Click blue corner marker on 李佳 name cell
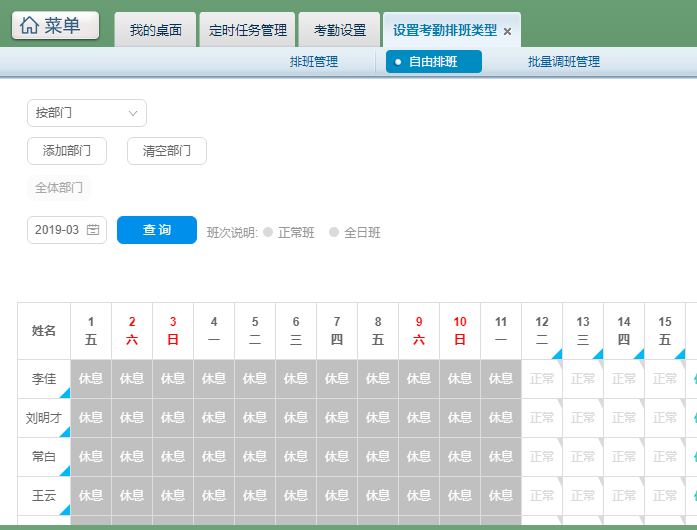 click(x=65, y=393)
